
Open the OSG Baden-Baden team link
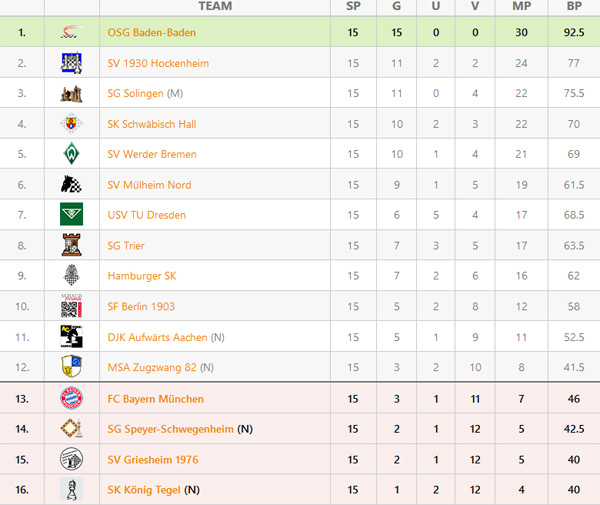click(152, 33)
